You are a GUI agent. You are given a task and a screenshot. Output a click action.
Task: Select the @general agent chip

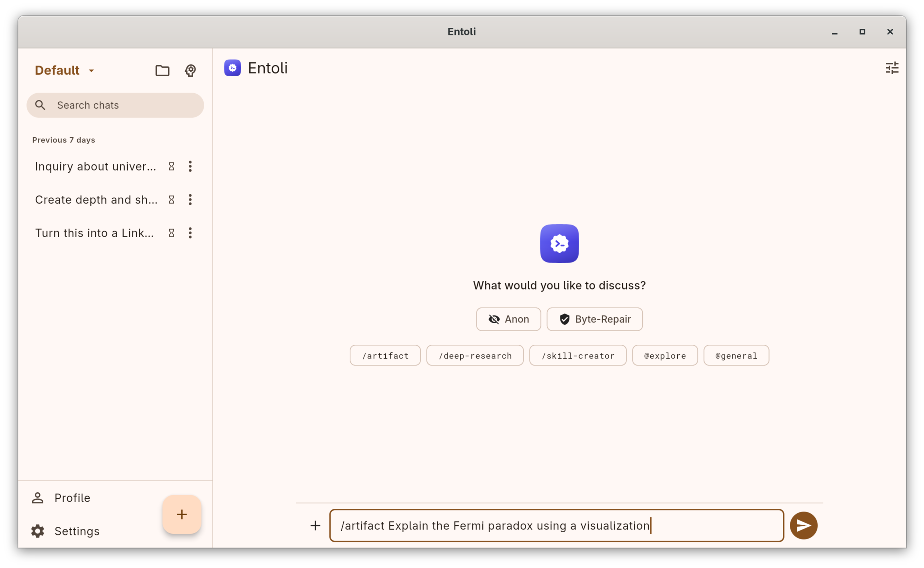(736, 355)
